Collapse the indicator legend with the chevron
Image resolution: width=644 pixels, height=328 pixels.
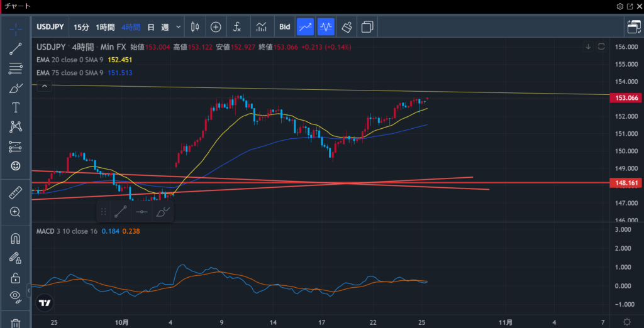coord(44,87)
